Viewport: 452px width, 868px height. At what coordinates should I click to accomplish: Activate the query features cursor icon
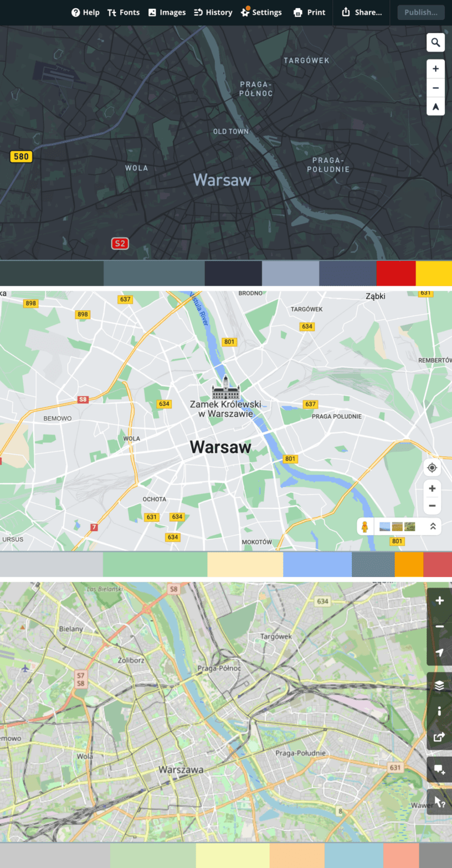[440, 802]
